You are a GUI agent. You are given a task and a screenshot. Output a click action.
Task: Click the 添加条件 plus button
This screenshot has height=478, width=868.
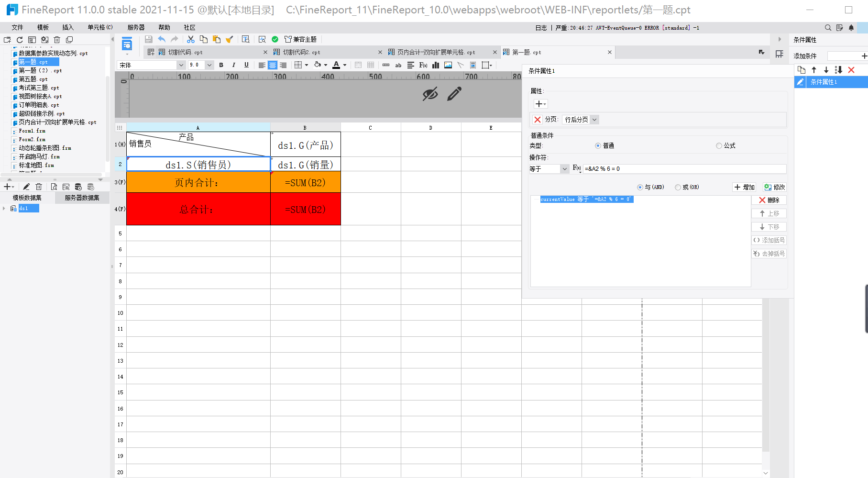click(864, 56)
